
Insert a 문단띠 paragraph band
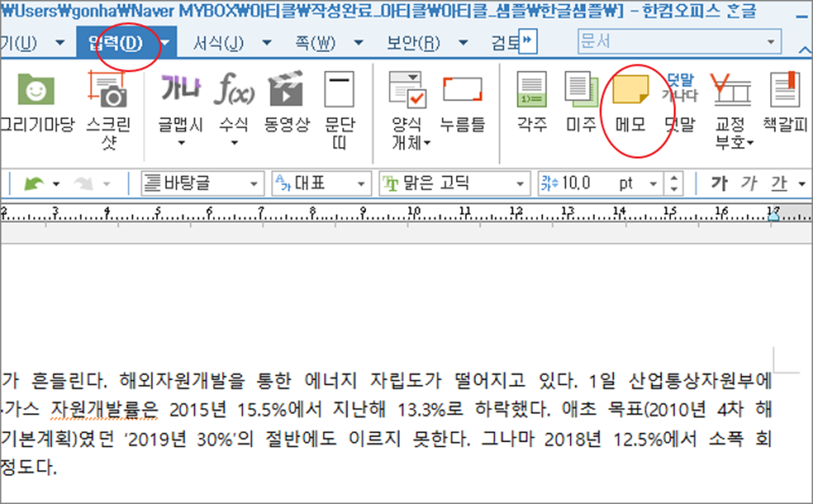[340, 109]
